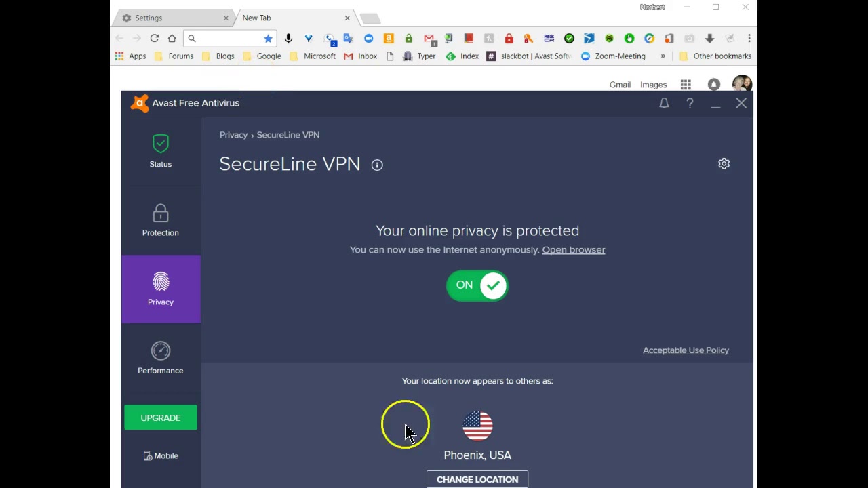This screenshot has height=488, width=868.
Task: Open SecureLine VPN settings gear
Action: [724, 164]
